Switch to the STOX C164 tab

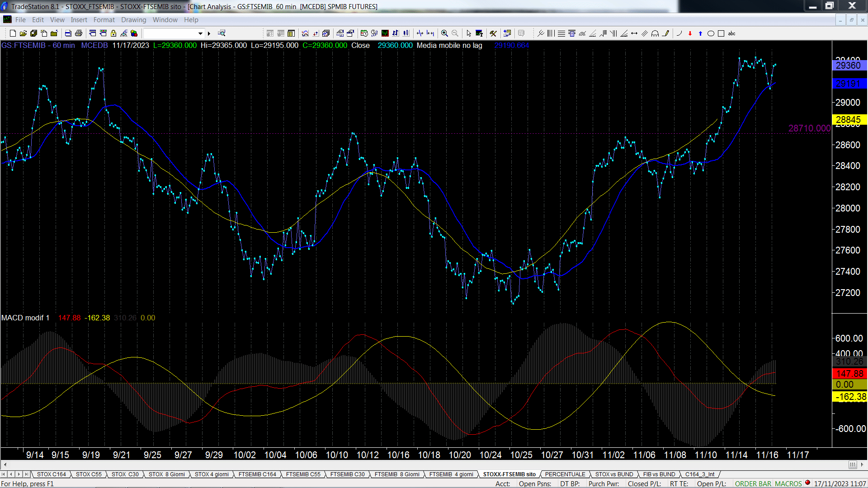[x=51, y=474]
